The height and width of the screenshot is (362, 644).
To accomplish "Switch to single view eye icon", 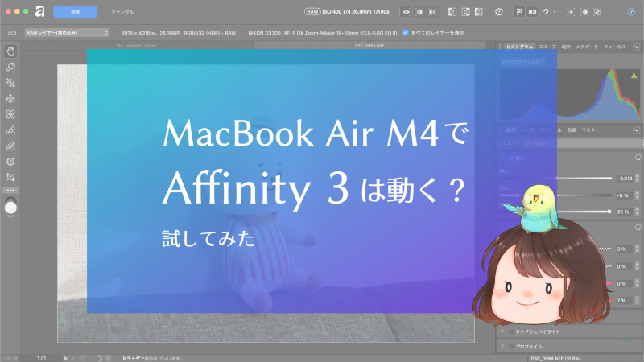I will pyautogui.click(x=407, y=12).
